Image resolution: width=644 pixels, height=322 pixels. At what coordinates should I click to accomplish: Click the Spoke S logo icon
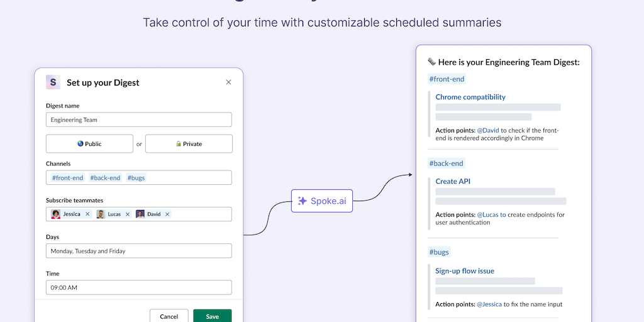pyautogui.click(x=53, y=82)
